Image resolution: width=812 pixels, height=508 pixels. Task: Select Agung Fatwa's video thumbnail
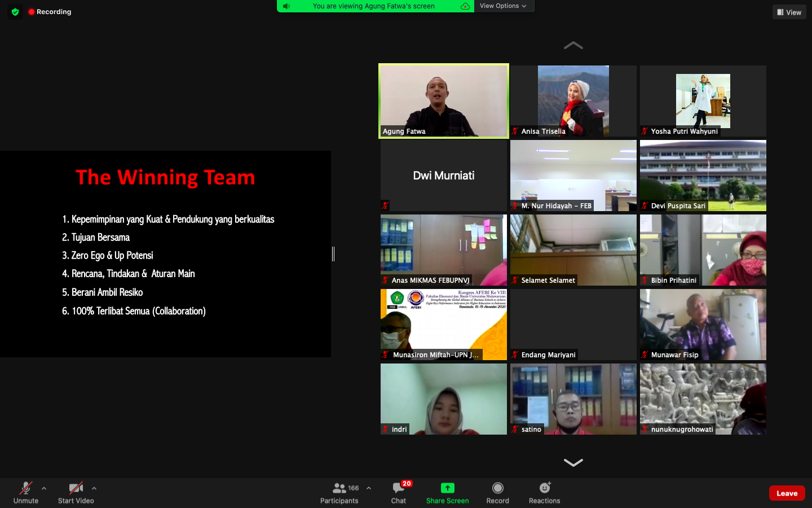[444, 101]
